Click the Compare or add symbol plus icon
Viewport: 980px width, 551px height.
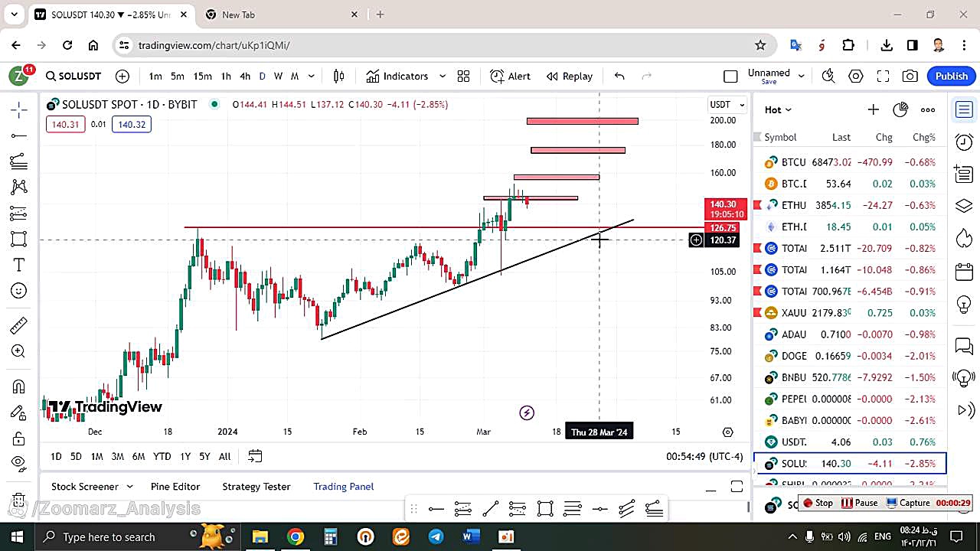point(122,76)
